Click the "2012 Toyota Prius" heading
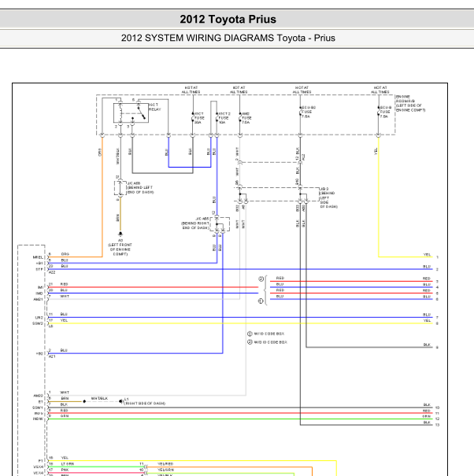The width and height of the screenshot is (474, 476). [228, 19]
